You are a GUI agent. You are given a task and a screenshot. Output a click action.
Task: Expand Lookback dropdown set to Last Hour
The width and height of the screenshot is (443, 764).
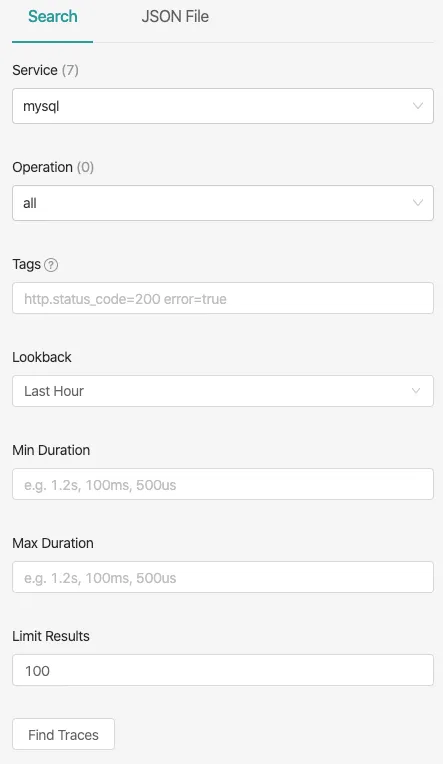223,391
